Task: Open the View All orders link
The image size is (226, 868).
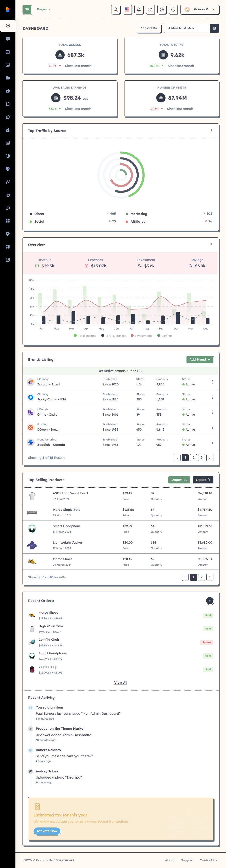Action: pyautogui.click(x=121, y=682)
